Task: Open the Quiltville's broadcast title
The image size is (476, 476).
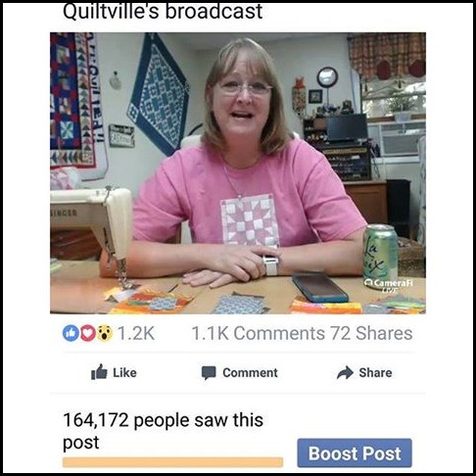Action: point(163,11)
